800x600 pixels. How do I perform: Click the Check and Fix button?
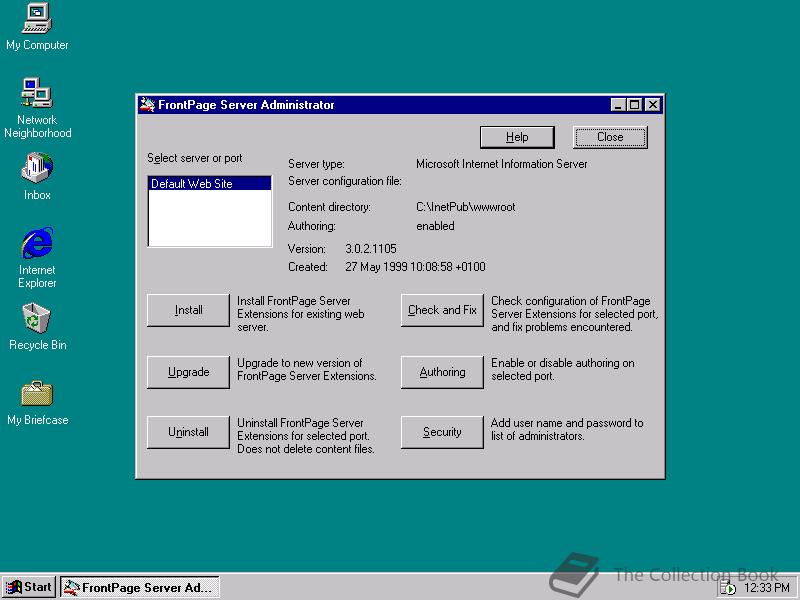point(442,310)
